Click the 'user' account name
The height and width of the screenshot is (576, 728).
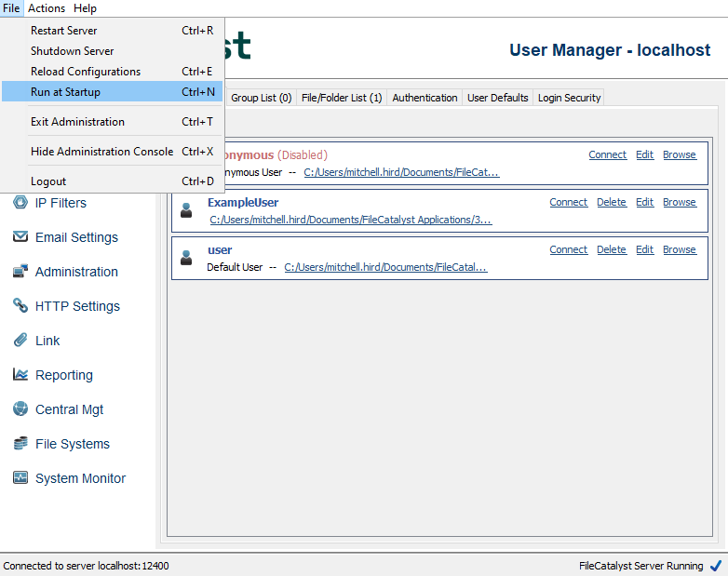click(x=220, y=249)
